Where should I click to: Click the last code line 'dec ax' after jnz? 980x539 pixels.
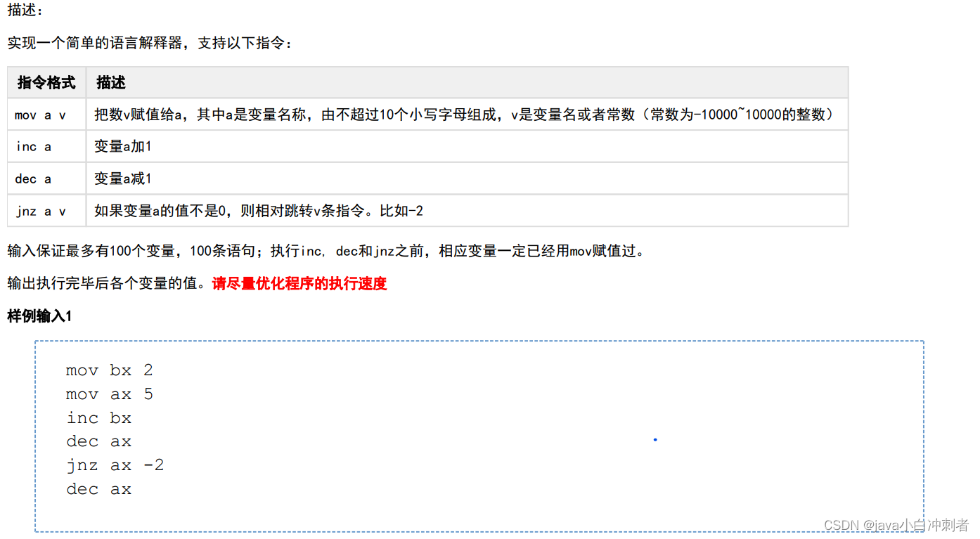tap(99, 489)
